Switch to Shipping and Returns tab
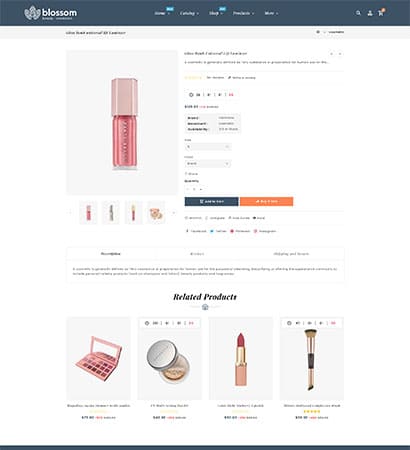The height and width of the screenshot is (450, 410). pos(291,254)
